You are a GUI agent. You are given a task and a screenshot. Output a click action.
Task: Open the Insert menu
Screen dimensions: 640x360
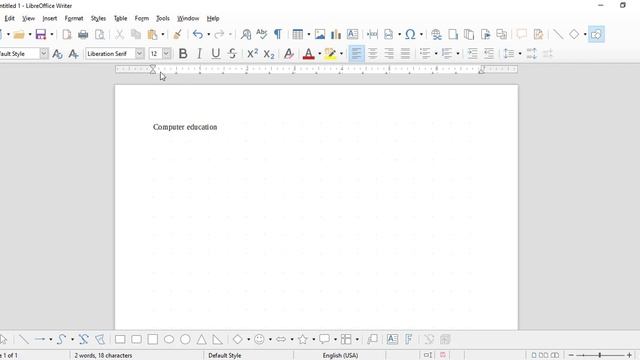tap(50, 18)
